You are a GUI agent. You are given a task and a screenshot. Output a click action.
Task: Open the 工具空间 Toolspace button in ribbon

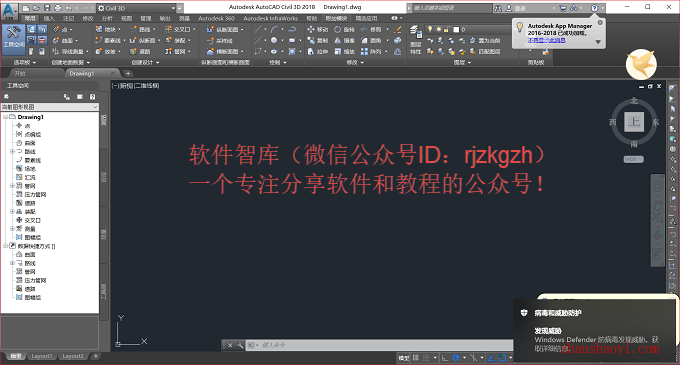13,39
